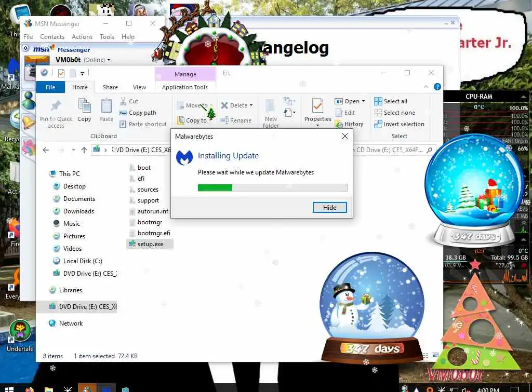Open the Delete dropdown arrow
532x392 pixels.
tap(251, 105)
